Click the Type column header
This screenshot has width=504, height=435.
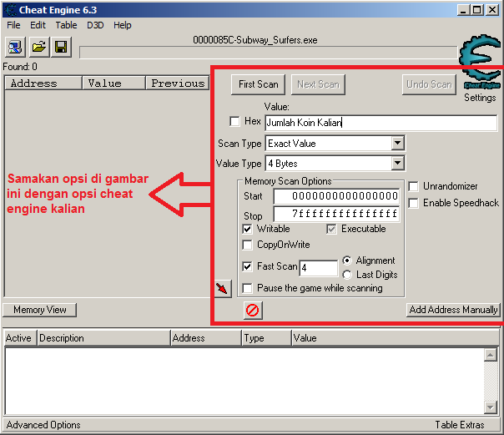pyautogui.click(x=266, y=338)
